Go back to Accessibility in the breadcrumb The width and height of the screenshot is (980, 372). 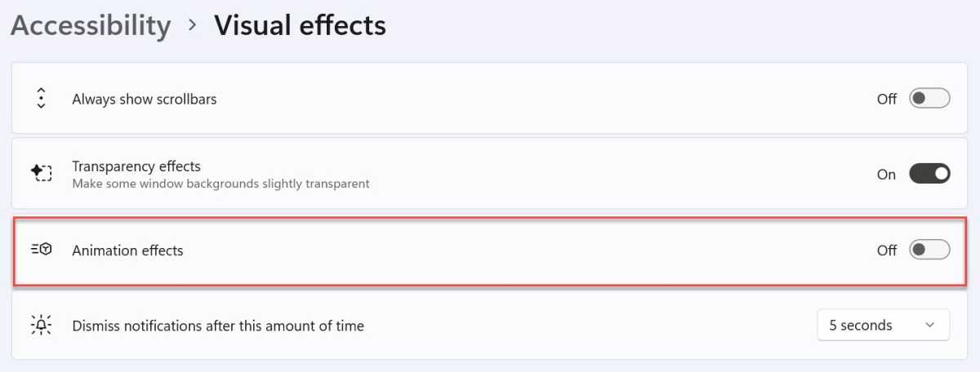[91, 26]
